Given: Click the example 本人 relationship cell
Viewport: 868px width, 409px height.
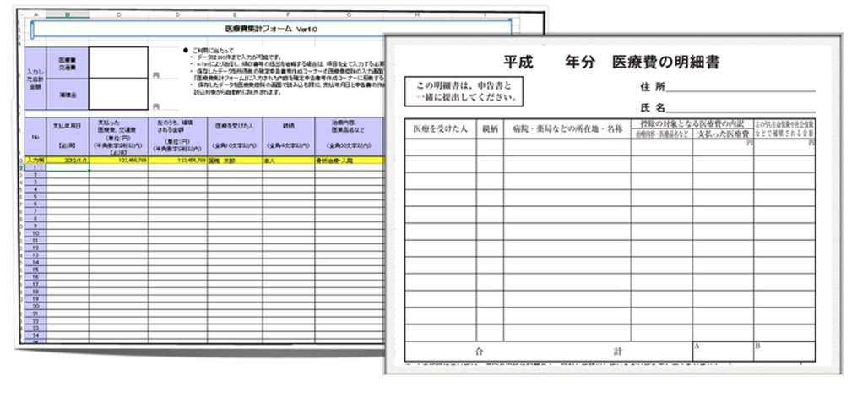Looking at the screenshot, I should coord(289,160).
